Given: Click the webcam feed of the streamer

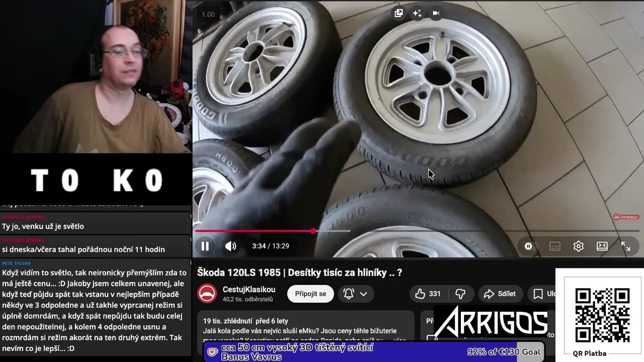Looking at the screenshot, I should pos(96,76).
